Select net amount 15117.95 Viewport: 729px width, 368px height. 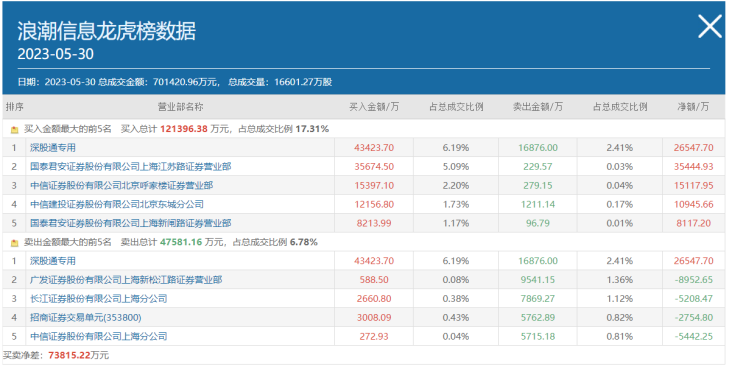point(694,185)
